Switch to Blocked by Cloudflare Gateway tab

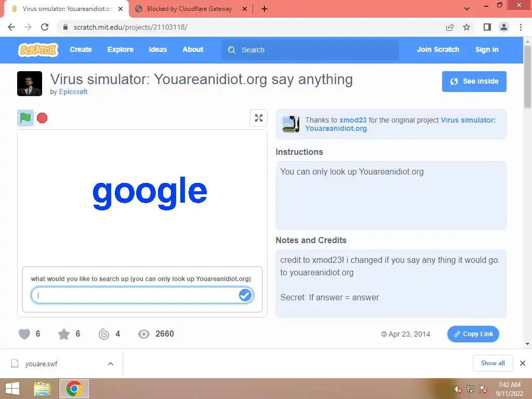pyautogui.click(x=189, y=9)
